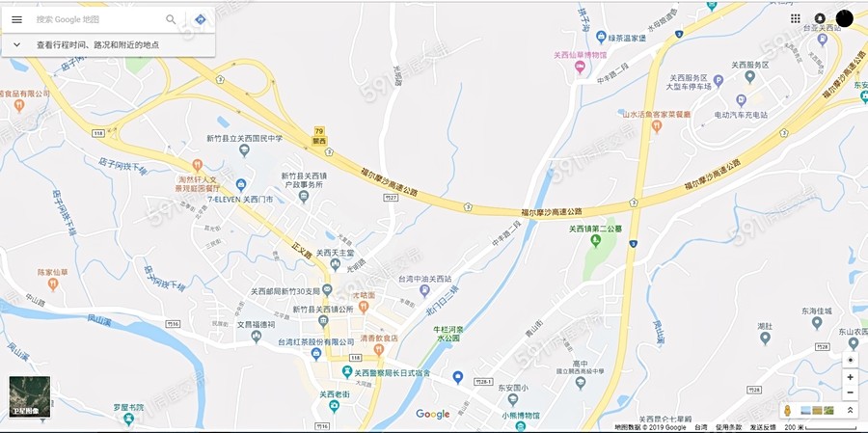Open directions via the blue diamond icon
This screenshot has width=868, height=433.
coord(201,19)
